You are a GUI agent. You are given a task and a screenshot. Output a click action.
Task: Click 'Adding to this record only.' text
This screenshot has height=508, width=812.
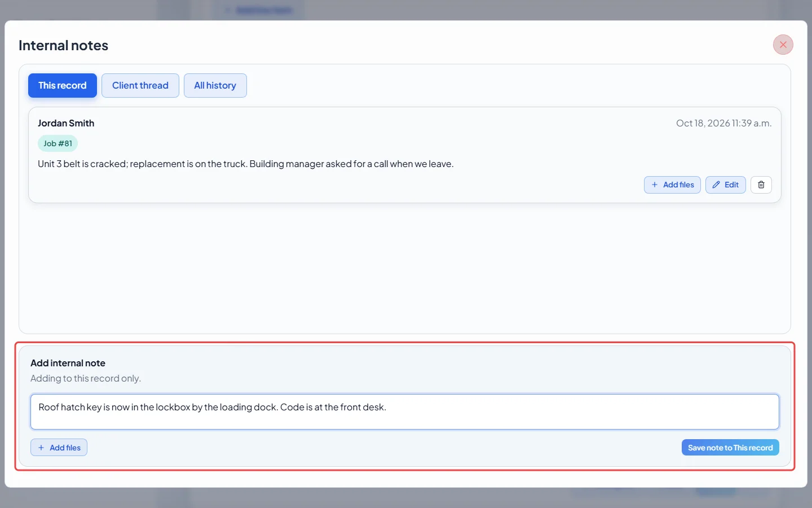(x=86, y=378)
